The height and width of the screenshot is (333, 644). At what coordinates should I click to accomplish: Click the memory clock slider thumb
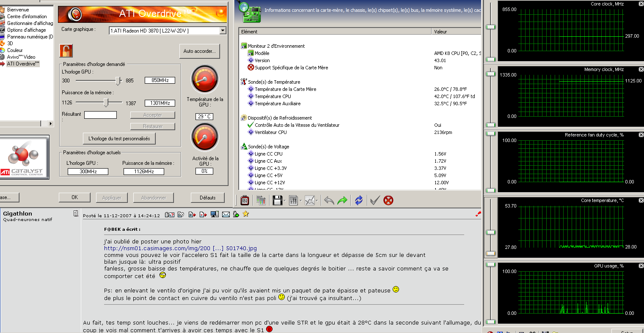pyautogui.click(x=106, y=103)
